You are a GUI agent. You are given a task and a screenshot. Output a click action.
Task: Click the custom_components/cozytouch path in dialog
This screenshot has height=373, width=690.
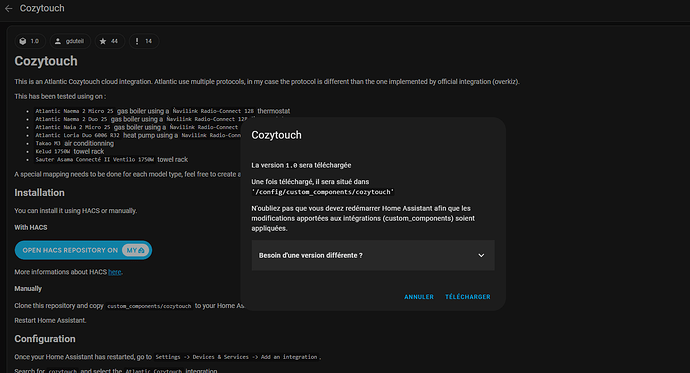click(x=323, y=192)
